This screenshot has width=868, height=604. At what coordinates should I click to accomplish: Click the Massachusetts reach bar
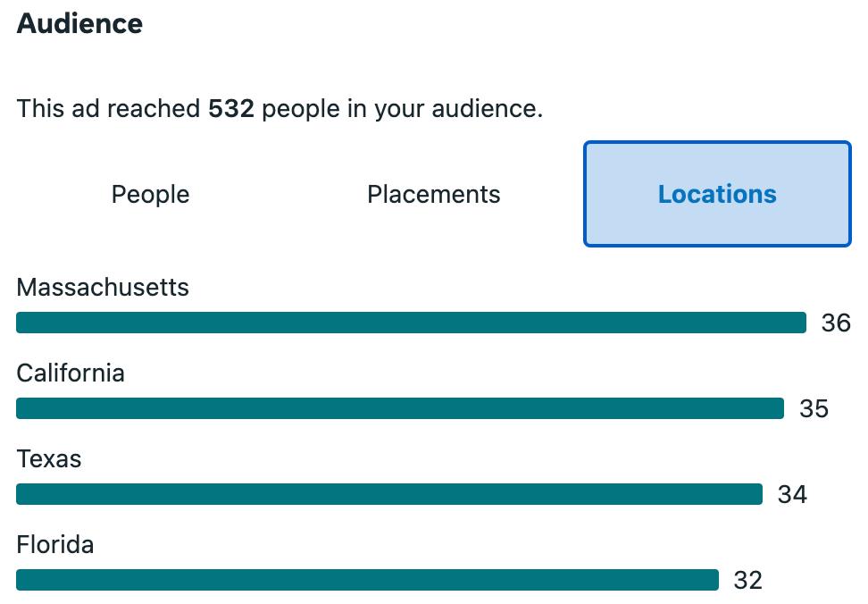coord(411,323)
